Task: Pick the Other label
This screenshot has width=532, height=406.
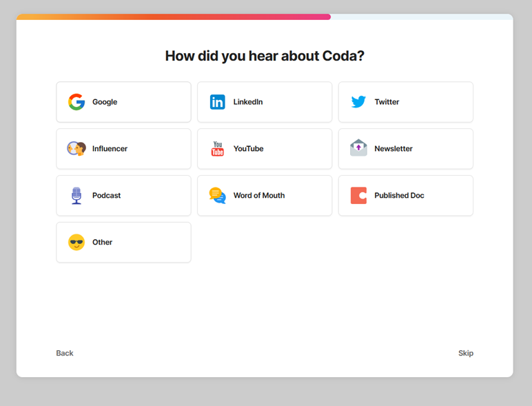Action: point(102,243)
